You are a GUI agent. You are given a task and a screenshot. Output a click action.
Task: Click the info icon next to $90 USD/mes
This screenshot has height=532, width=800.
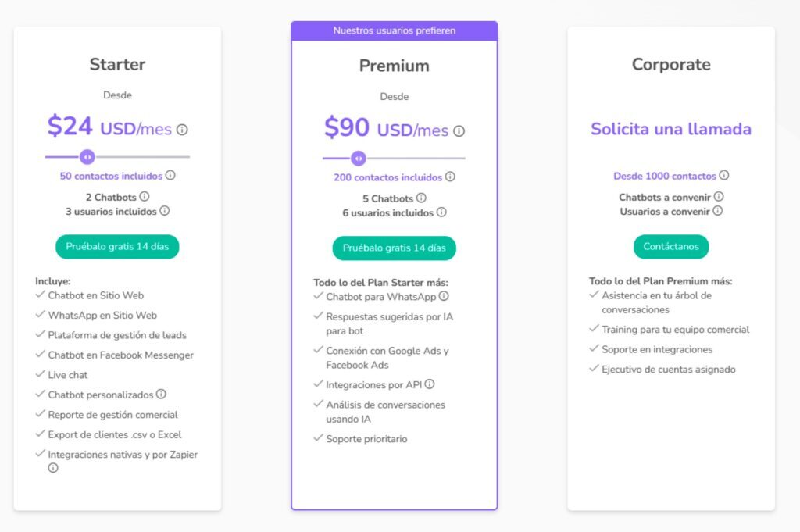pos(461,131)
